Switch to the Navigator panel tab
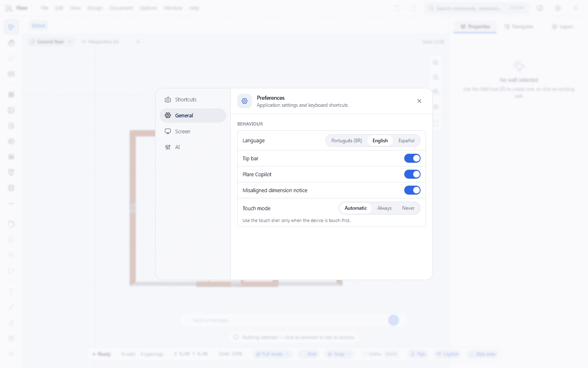Viewport: 588px width, 368px height. [x=519, y=27]
